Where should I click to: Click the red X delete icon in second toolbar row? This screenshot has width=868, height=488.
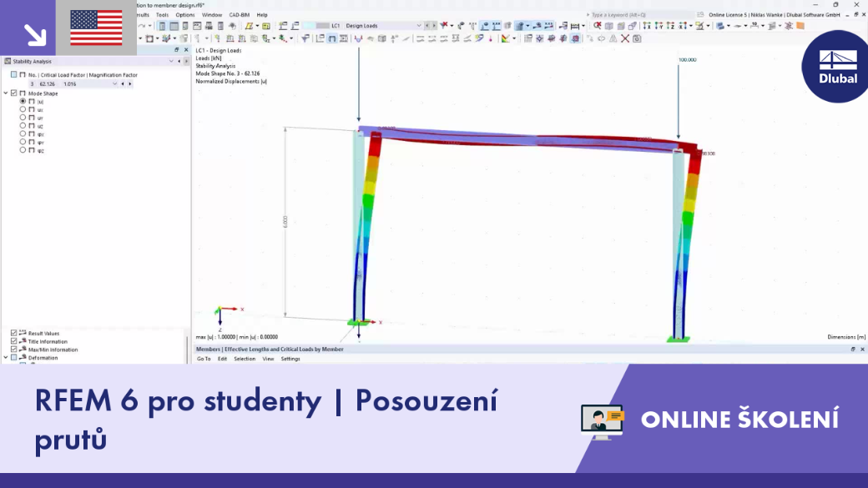click(x=625, y=38)
